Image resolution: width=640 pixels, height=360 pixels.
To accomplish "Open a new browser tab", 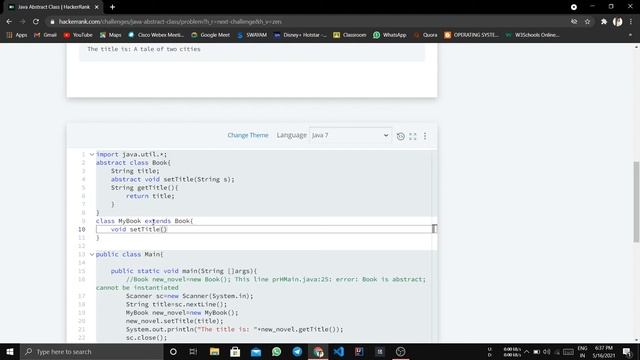I will [x=112, y=7].
